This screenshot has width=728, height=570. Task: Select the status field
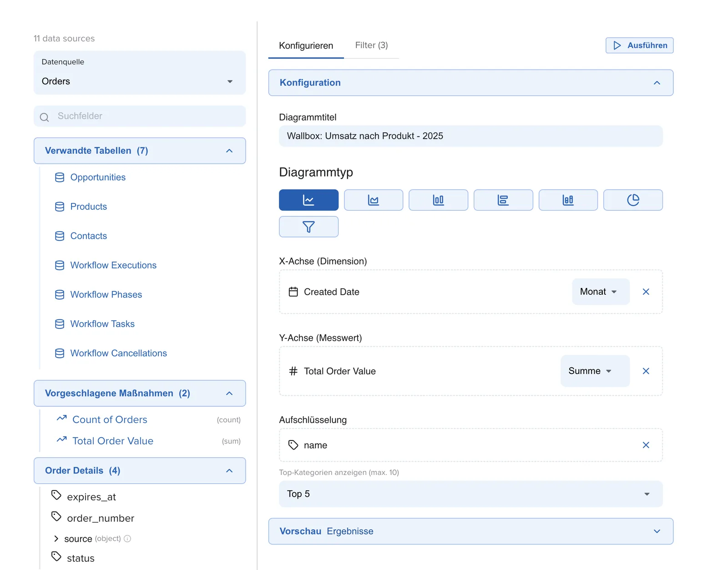(81, 558)
